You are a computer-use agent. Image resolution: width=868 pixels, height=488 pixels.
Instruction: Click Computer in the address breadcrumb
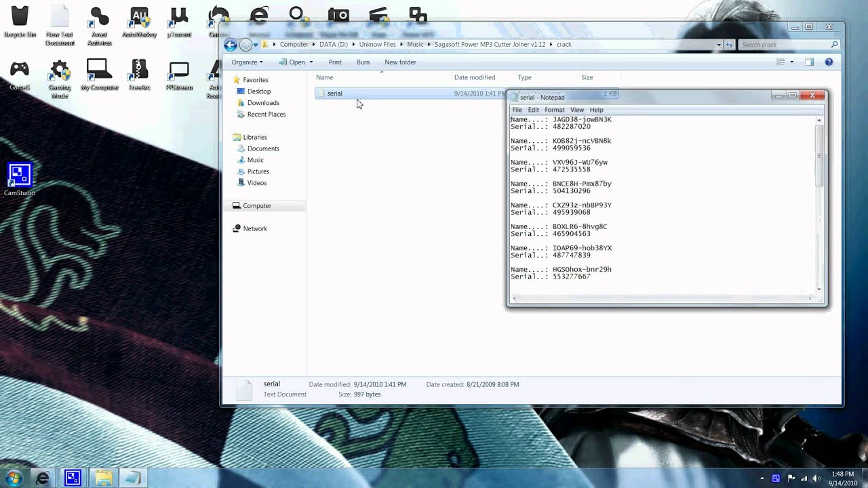(294, 45)
